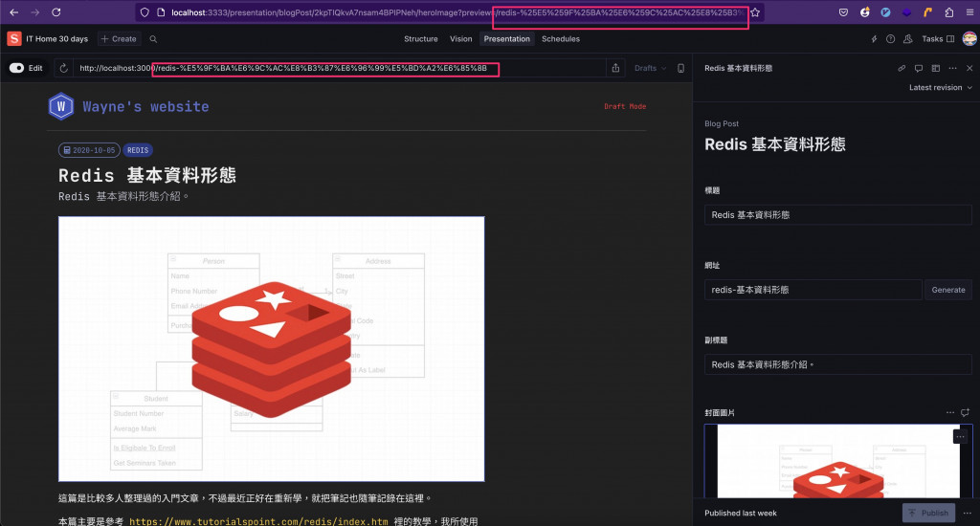Click the Wayne's website header link

145,107
